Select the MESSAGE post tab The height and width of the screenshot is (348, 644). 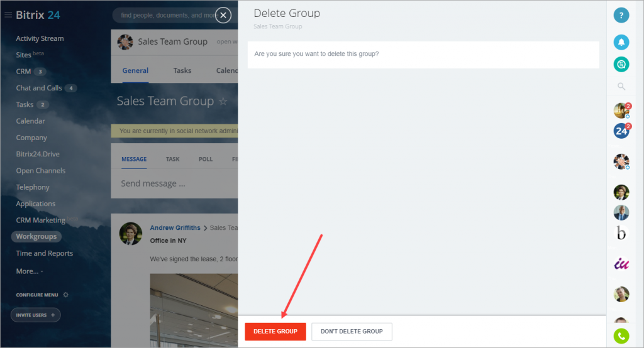pyautogui.click(x=134, y=159)
